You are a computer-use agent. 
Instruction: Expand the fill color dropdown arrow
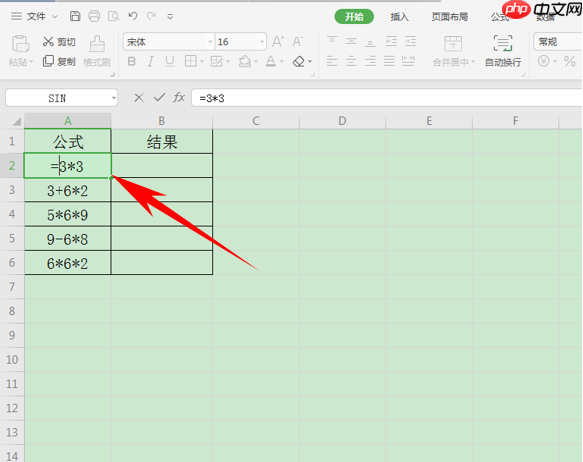click(x=256, y=62)
